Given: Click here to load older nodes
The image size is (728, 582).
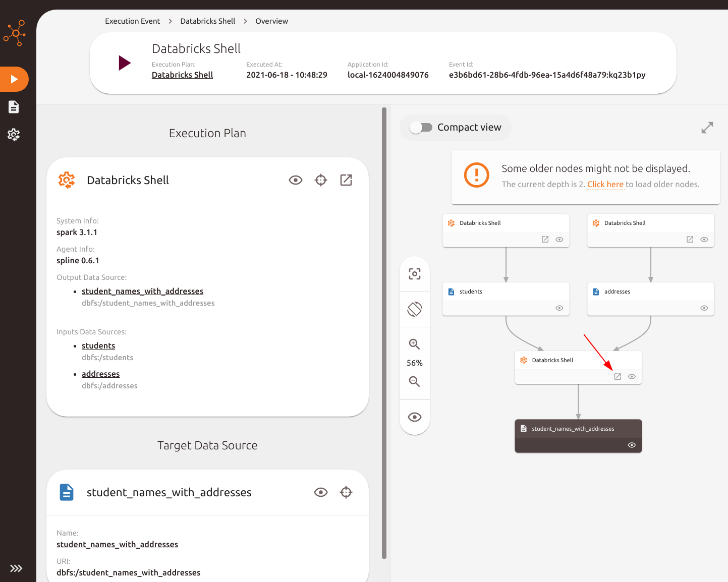Looking at the screenshot, I should click(x=605, y=185).
